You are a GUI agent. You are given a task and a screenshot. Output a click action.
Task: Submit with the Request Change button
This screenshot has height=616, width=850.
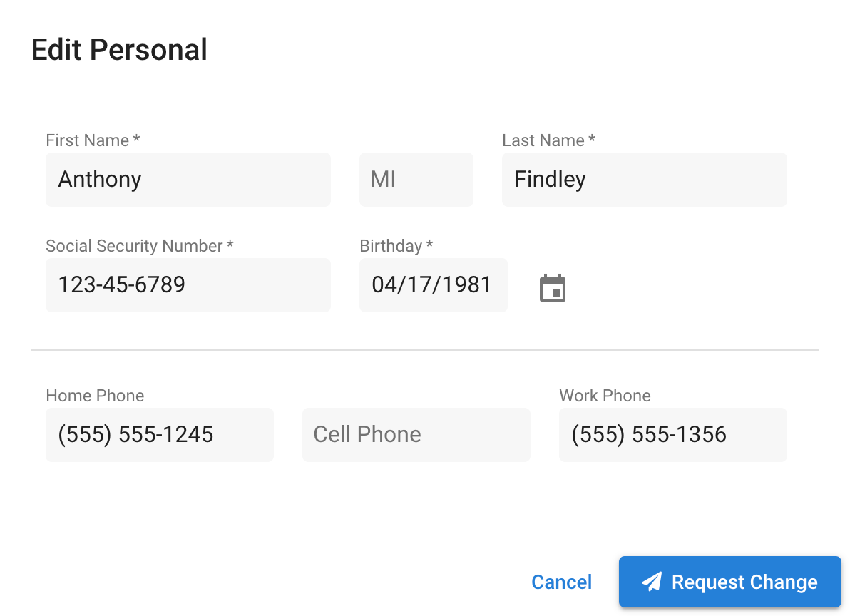point(729,582)
